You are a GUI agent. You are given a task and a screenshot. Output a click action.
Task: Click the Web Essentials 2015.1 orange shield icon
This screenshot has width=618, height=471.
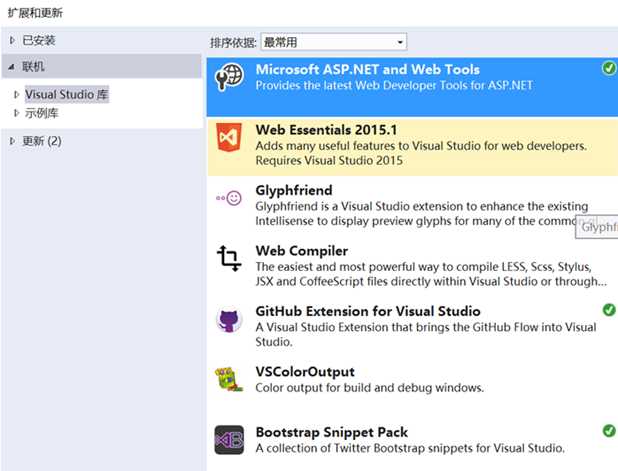point(229,138)
